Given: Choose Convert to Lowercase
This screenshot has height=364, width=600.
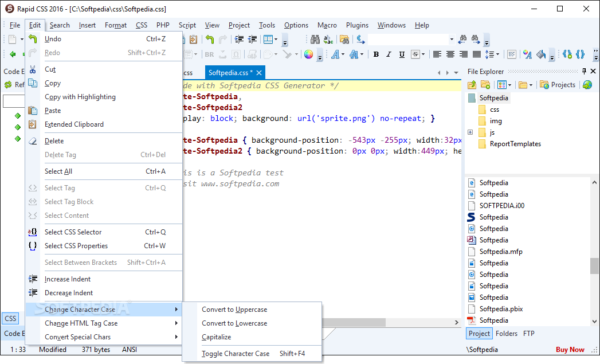Looking at the screenshot, I should tap(234, 323).
